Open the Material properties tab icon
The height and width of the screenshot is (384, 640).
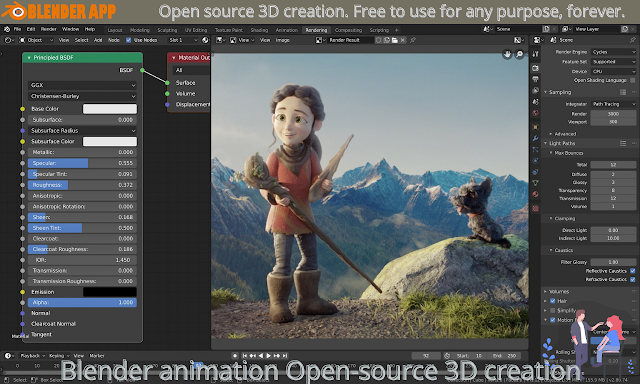[x=536, y=194]
